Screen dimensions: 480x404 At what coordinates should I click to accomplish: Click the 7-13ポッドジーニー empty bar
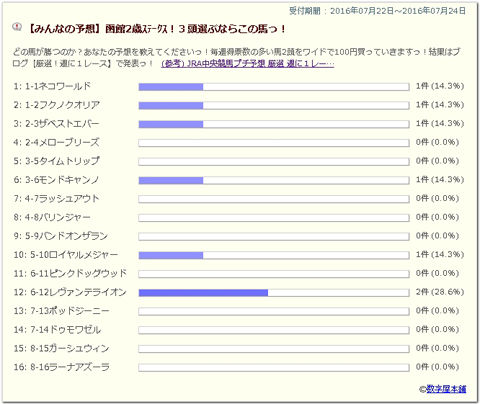click(x=274, y=311)
